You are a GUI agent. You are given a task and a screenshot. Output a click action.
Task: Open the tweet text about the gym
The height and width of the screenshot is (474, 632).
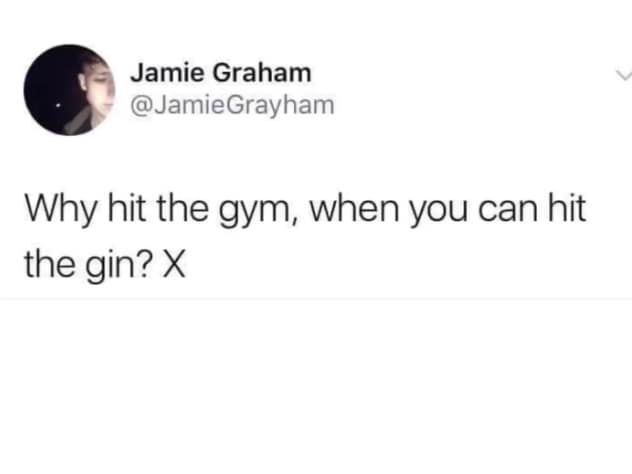pyautogui.click(x=305, y=237)
